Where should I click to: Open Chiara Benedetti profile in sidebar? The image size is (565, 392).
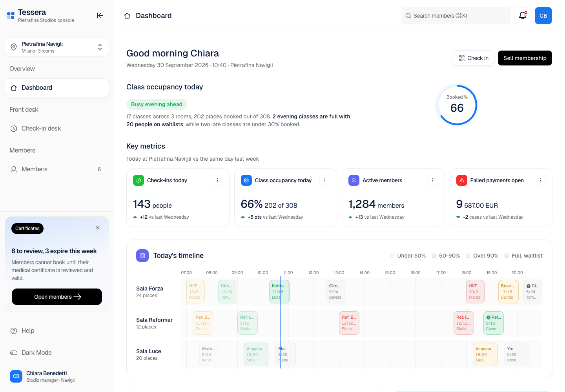click(57, 376)
